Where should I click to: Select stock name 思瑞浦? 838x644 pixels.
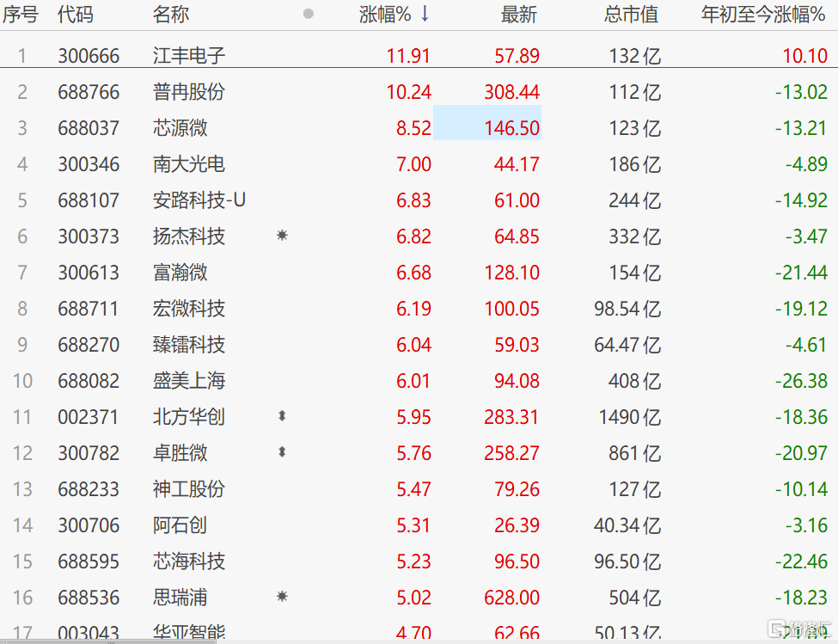pyautogui.click(x=180, y=598)
